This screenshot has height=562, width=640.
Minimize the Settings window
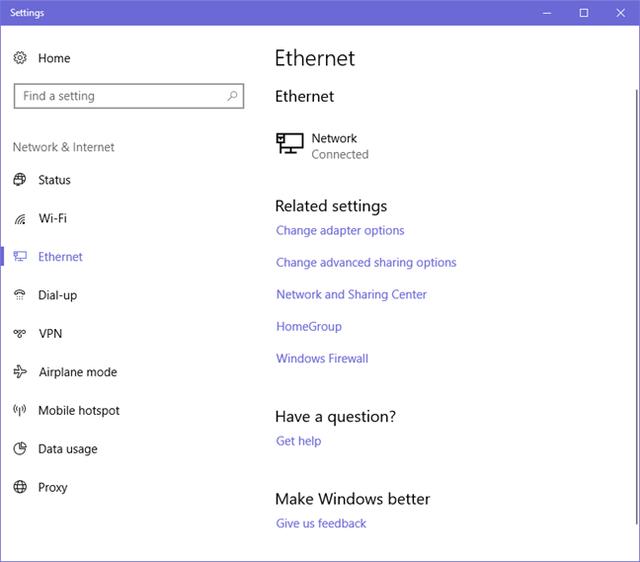click(x=547, y=13)
